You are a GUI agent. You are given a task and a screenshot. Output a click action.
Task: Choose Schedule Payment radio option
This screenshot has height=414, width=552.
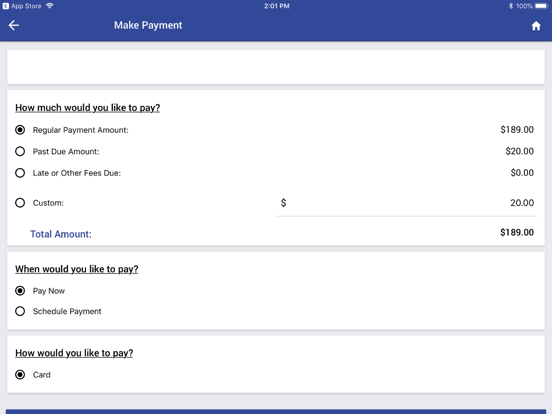[20, 311]
